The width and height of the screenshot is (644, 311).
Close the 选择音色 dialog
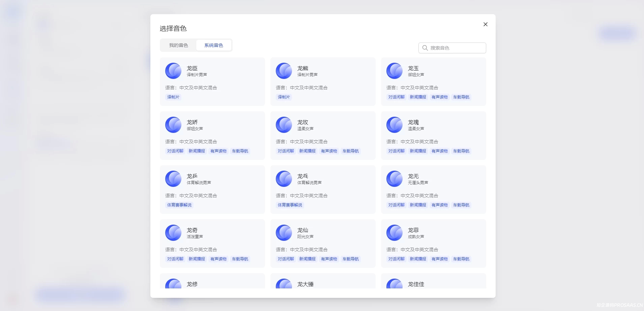(x=485, y=24)
